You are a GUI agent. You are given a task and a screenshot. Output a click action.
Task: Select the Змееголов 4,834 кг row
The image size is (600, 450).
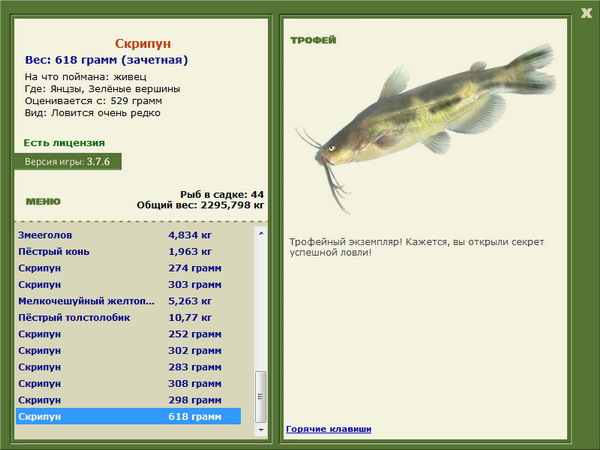tap(129, 235)
